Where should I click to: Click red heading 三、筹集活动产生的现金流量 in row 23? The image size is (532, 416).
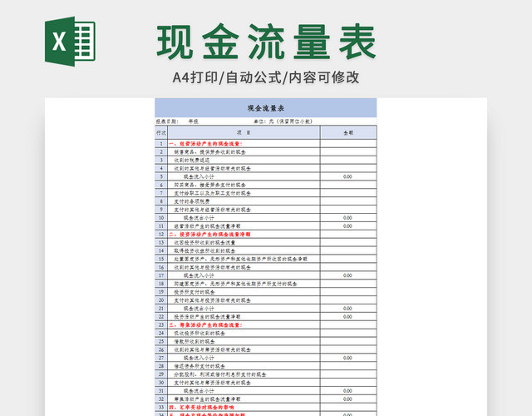click(x=205, y=325)
